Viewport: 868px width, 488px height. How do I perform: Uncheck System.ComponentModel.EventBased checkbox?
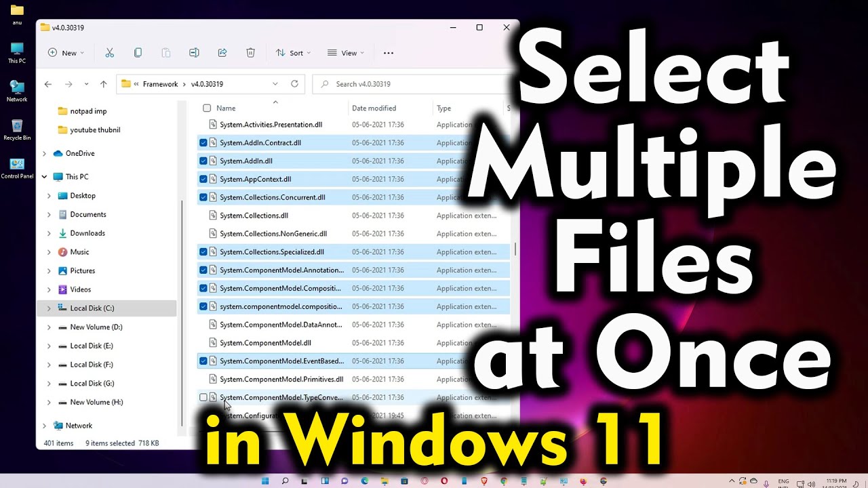pyautogui.click(x=203, y=361)
